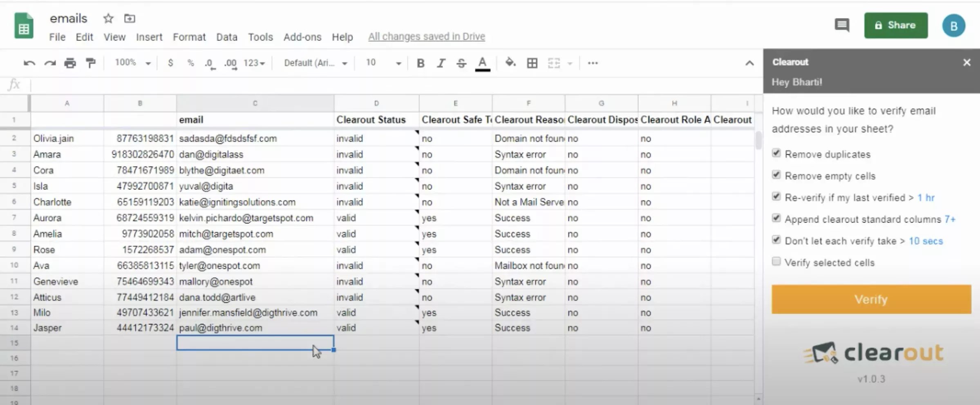Open the Help menu
The width and height of the screenshot is (980, 405).
click(342, 37)
